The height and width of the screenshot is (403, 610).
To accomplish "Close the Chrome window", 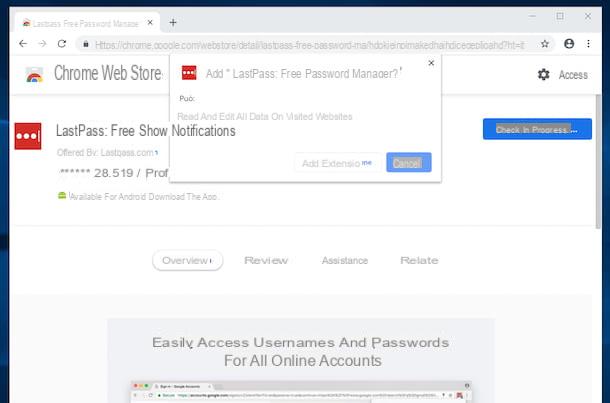I will 588,16.
